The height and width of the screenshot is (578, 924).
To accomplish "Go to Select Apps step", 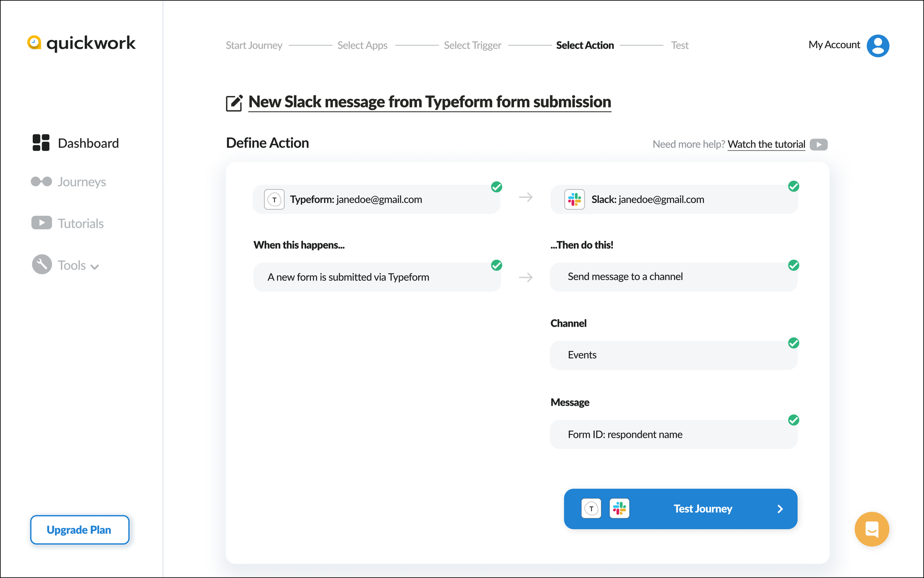I will 362,45.
